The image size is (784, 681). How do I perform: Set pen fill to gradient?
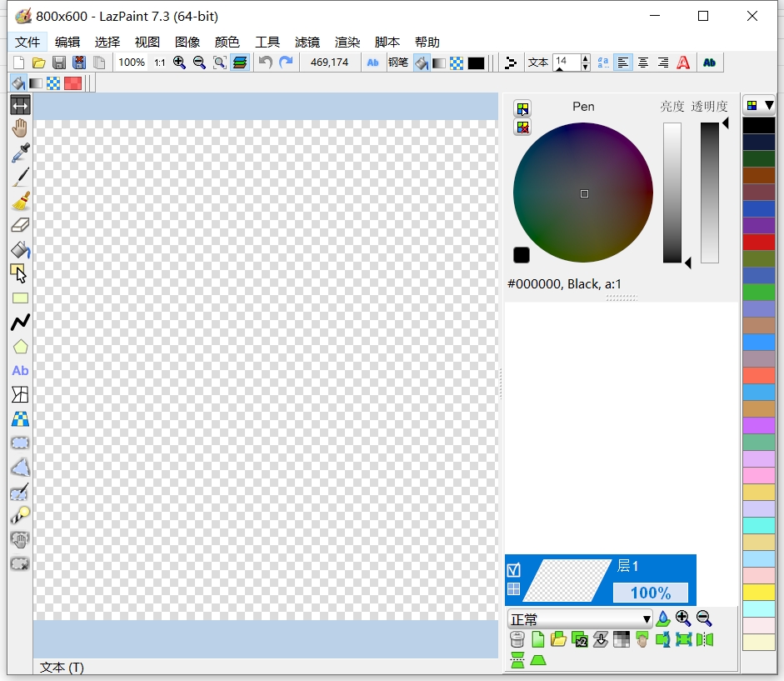pyautogui.click(x=438, y=63)
